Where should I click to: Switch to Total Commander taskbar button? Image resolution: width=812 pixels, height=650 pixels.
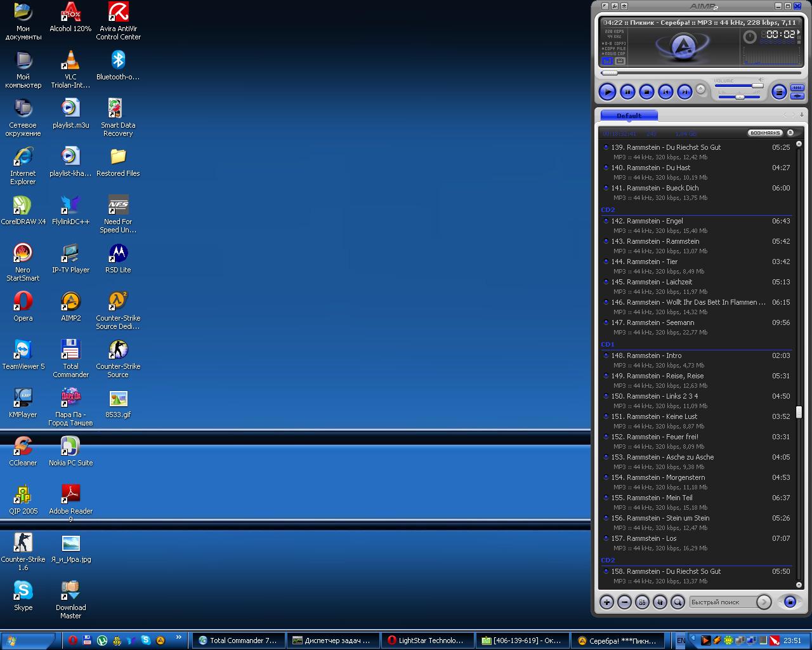238,640
